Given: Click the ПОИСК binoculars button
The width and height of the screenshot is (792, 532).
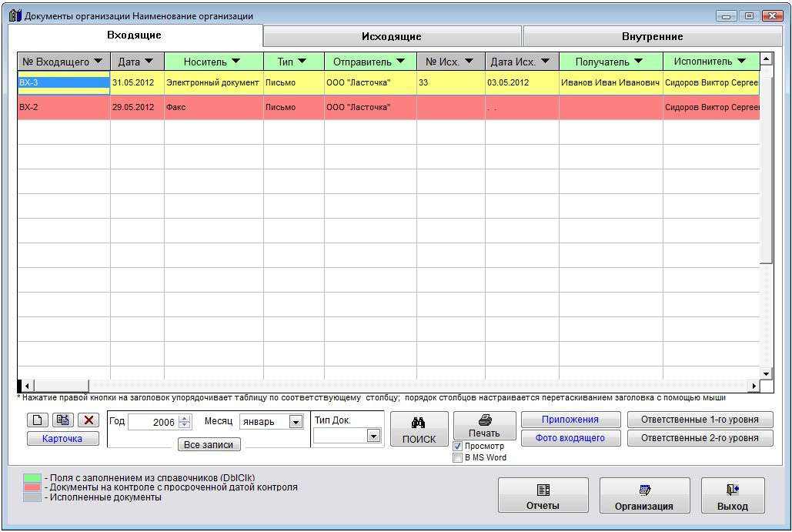Looking at the screenshot, I should pos(419,429).
